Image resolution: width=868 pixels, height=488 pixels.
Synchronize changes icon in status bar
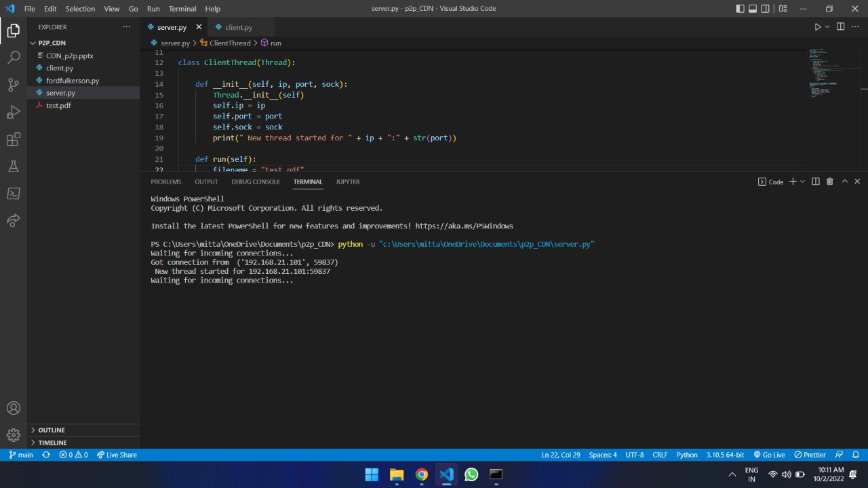pyautogui.click(x=46, y=455)
